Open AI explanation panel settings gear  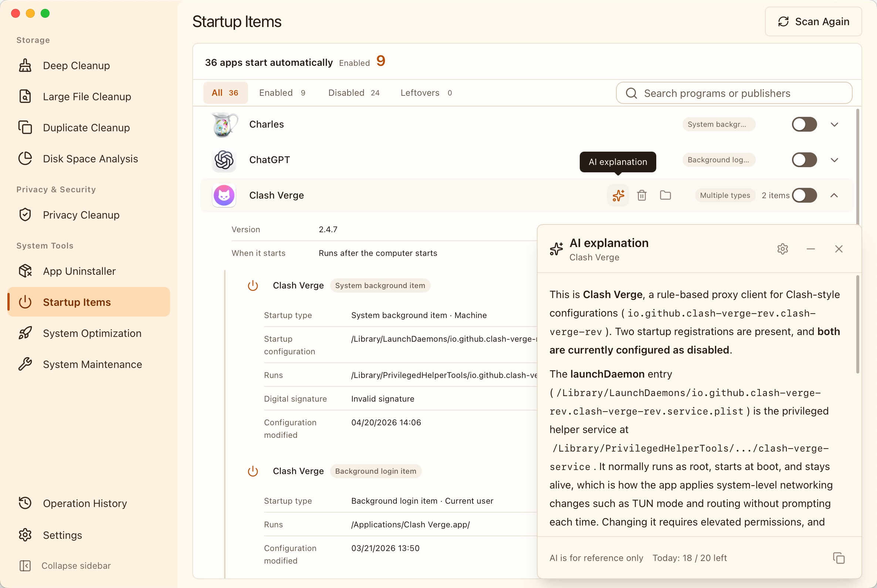click(x=782, y=249)
